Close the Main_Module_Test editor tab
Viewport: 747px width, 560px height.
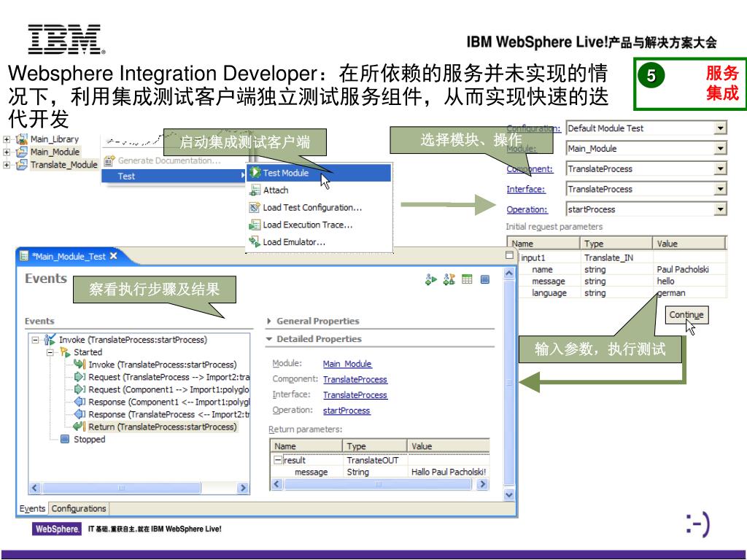tap(113, 256)
